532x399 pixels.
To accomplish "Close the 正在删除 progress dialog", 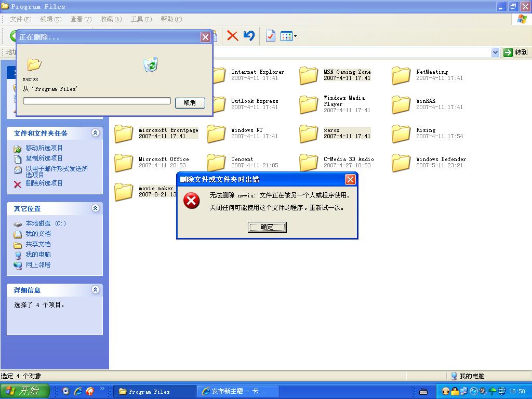I will [x=205, y=37].
